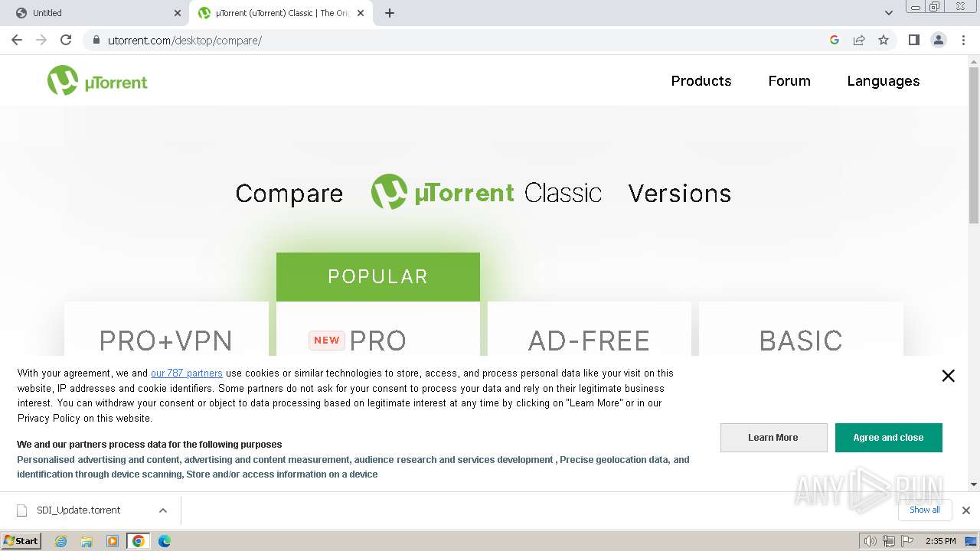
Task: Click the NEW badge next to PRO
Action: [327, 341]
